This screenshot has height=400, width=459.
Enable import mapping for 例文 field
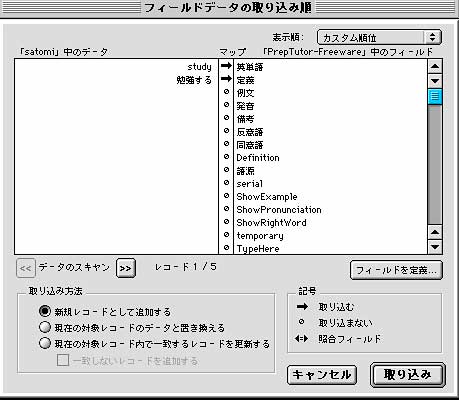(226, 92)
